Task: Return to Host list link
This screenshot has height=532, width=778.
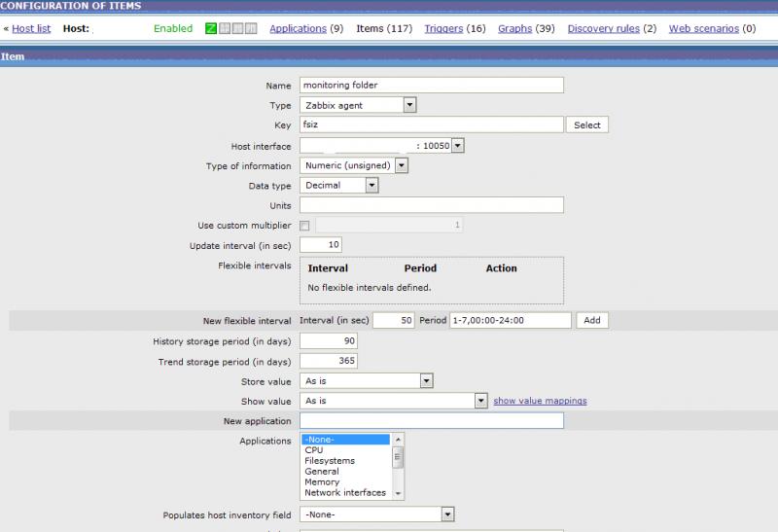Action: point(31,29)
